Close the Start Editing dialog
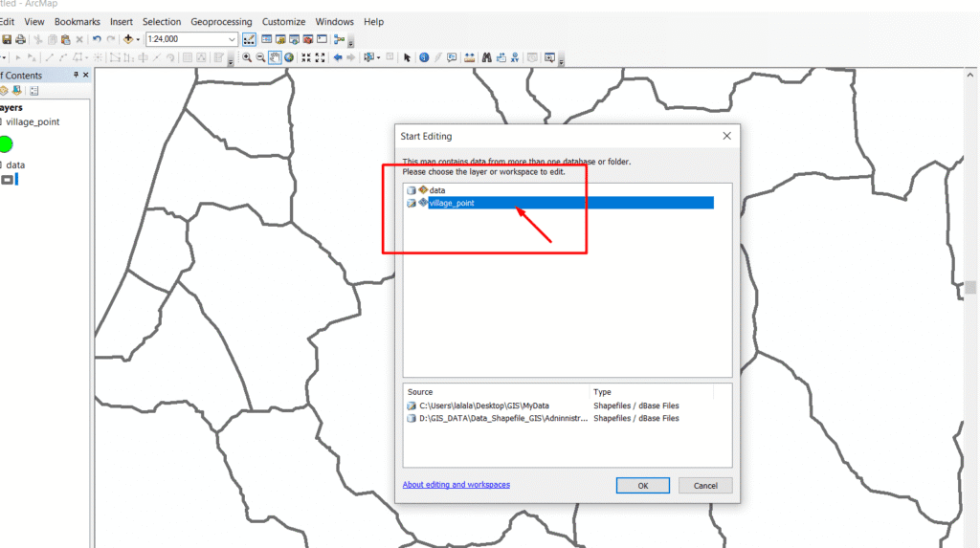980x548 pixels. click(x=726, y=136)
